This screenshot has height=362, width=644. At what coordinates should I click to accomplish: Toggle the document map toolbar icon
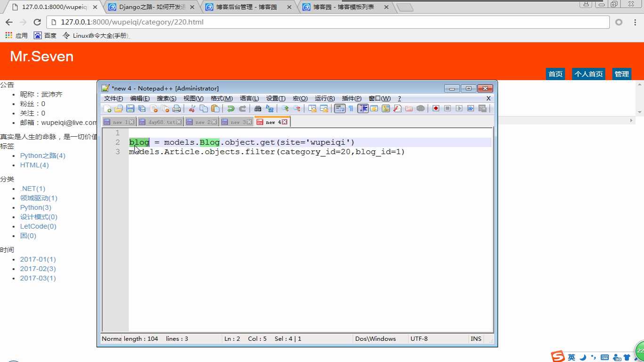tap(386, 108)
